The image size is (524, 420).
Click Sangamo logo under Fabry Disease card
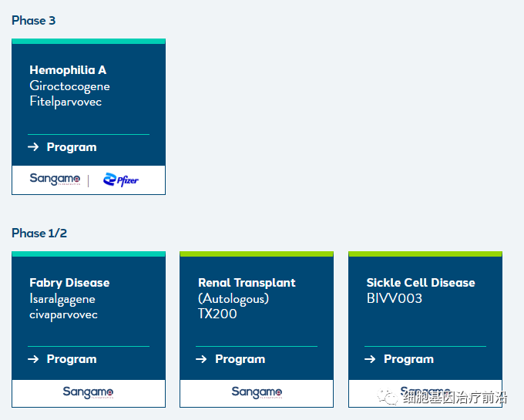pyautogui.click(x=88, y=393)
